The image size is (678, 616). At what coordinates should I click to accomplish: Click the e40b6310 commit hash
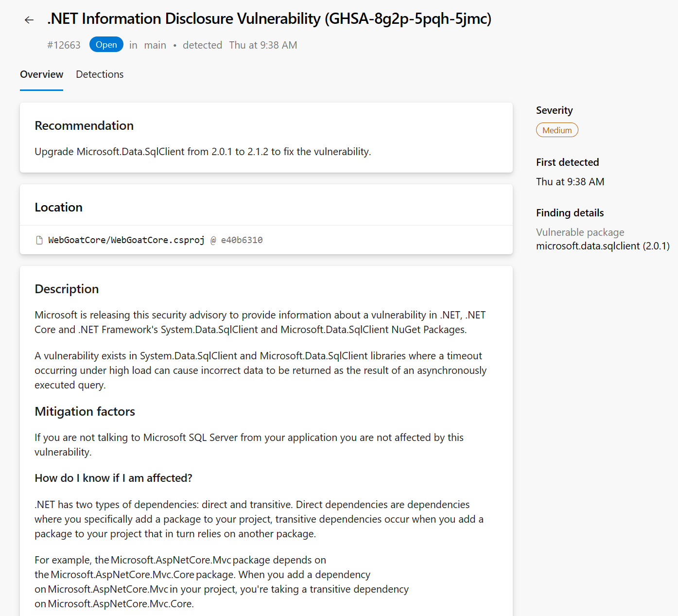coord(242,240)
